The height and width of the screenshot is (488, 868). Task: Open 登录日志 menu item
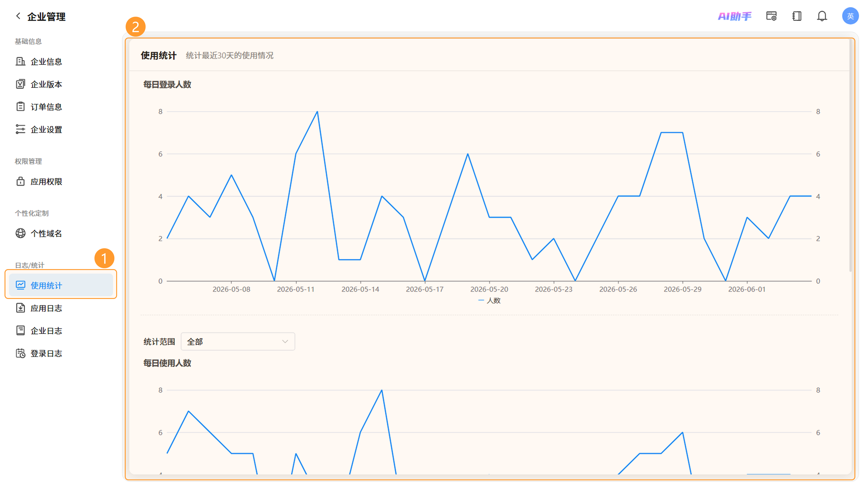(61, 353)
